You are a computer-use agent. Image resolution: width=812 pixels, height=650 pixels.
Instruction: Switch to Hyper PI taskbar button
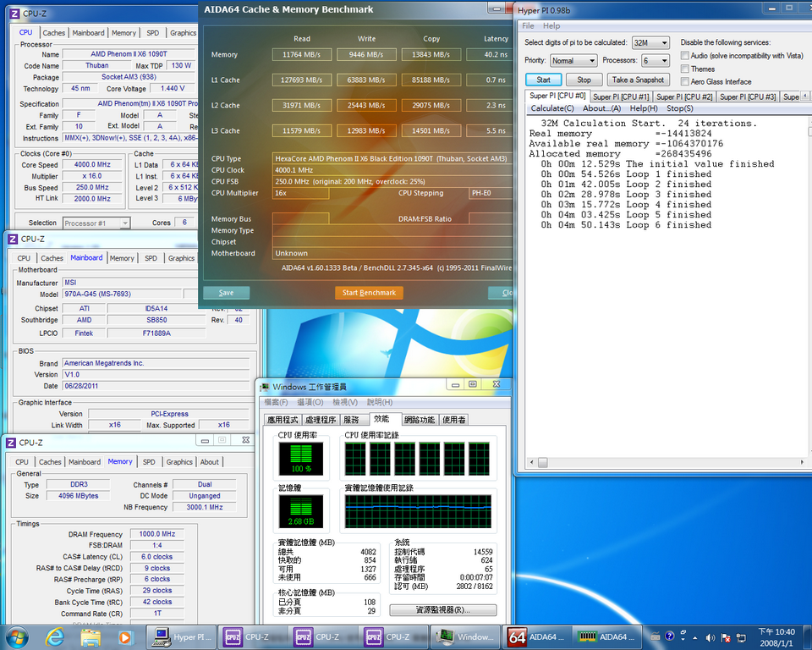click(x=182, y=637)
